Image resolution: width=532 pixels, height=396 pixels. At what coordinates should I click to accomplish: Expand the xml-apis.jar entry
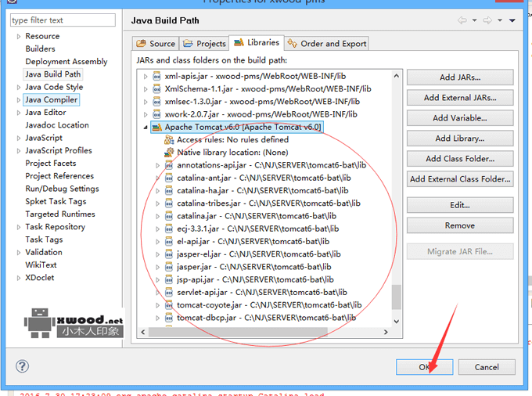click(146, 77)
